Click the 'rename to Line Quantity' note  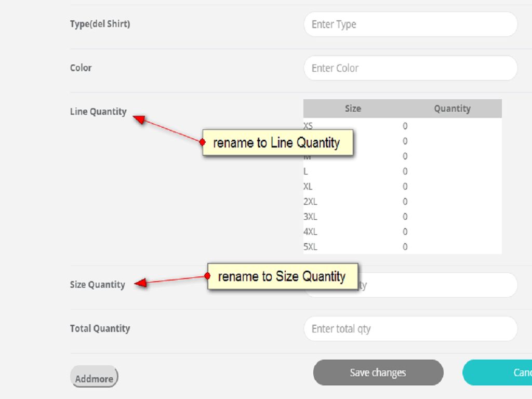coord(277,142)
